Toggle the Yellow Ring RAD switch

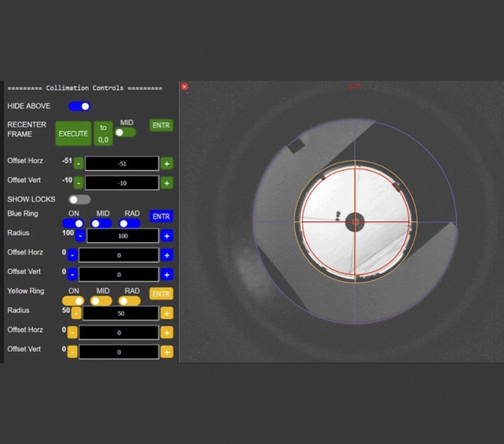click(x=130, y=301)
